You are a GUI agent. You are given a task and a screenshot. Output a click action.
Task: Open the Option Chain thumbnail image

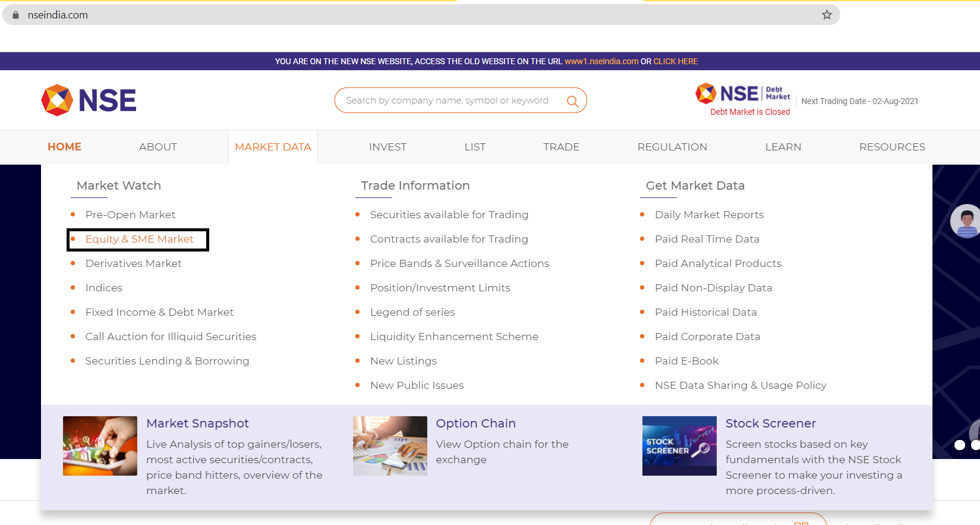coord(390,446)
